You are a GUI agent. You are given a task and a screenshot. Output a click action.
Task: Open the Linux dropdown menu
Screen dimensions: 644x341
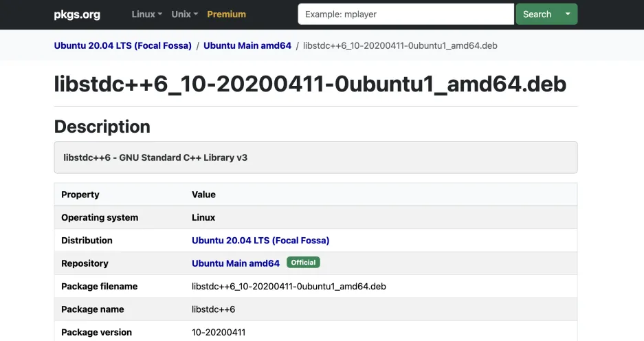(x=146, y=14)
